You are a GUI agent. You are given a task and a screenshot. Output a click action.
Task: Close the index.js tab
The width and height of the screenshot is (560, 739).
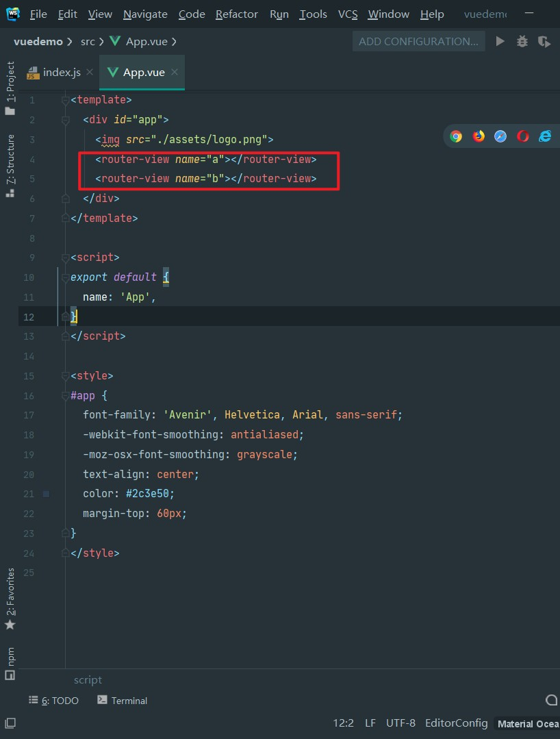(x=90, y=72)
